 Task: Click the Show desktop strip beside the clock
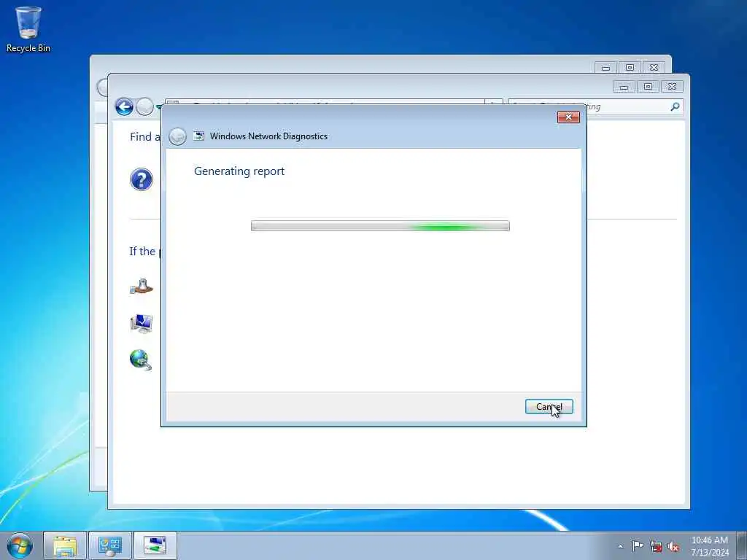point(741,545)
